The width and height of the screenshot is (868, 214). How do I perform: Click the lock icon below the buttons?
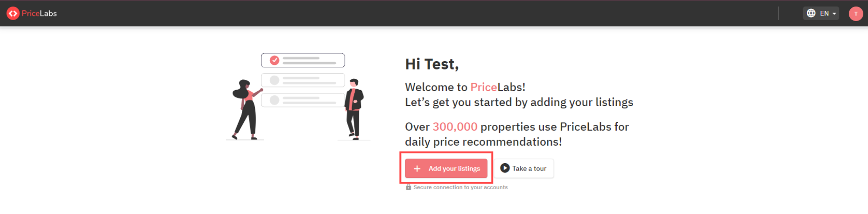[x=409, y=187]
